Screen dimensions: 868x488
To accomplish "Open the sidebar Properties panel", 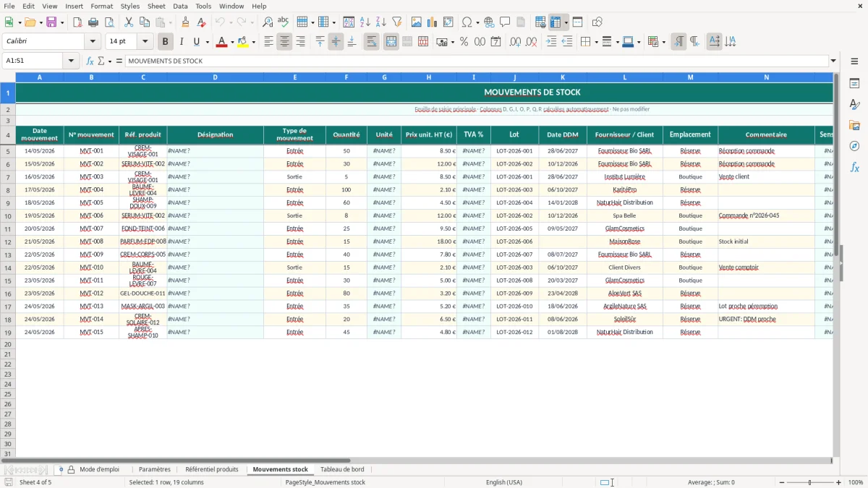I will tap(854, 84).
